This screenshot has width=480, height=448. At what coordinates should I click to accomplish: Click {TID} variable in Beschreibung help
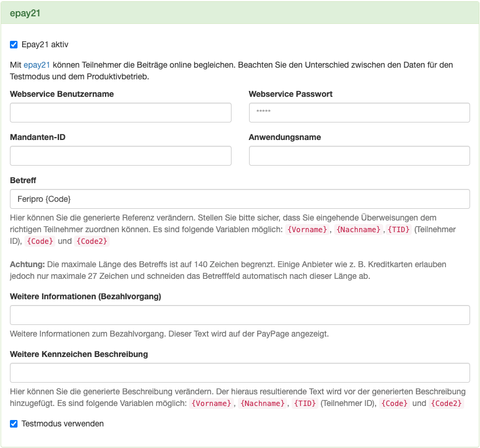pyautogui.click(x=305, y=403)
